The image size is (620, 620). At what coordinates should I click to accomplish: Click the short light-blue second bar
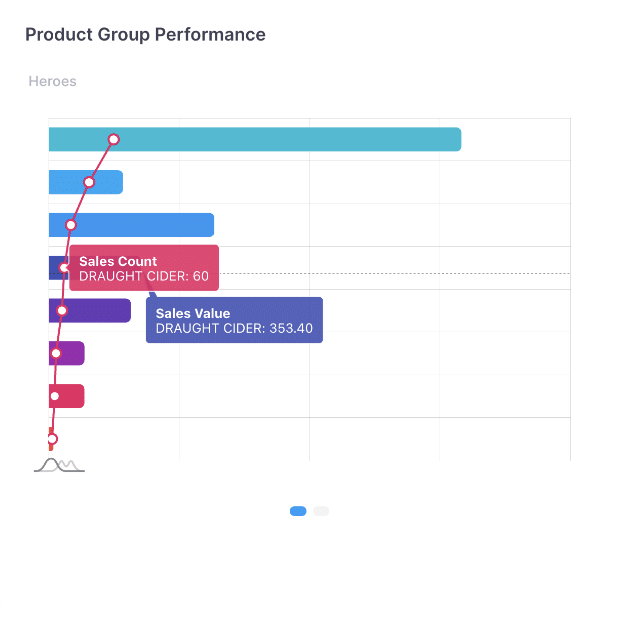tap(105, 182)
